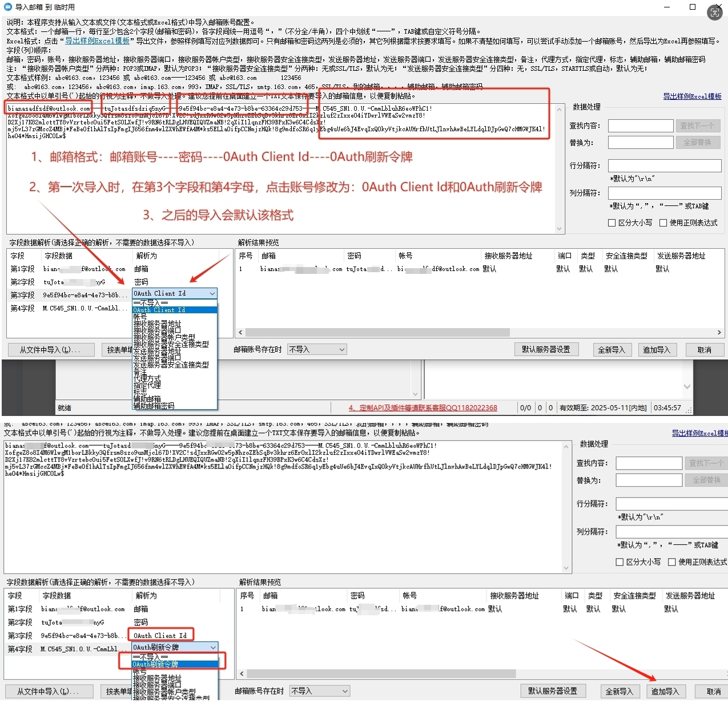Click the resize grip in the status bar
Image resolution: width=728 pixels, height=707 pixels.
689,410
